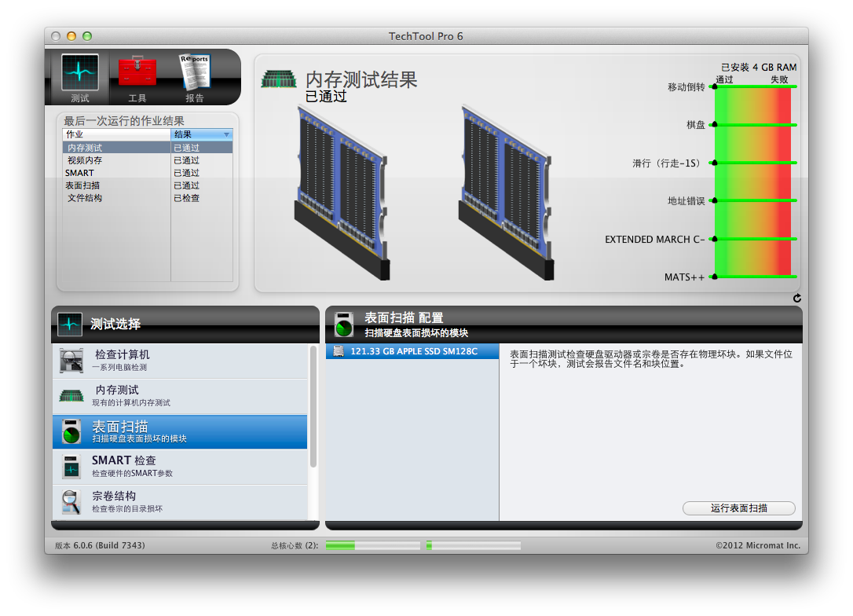Screen dimensions: 853x616
Task: Click the 运行表面扫描 button
Action: (x=739, y=508)
